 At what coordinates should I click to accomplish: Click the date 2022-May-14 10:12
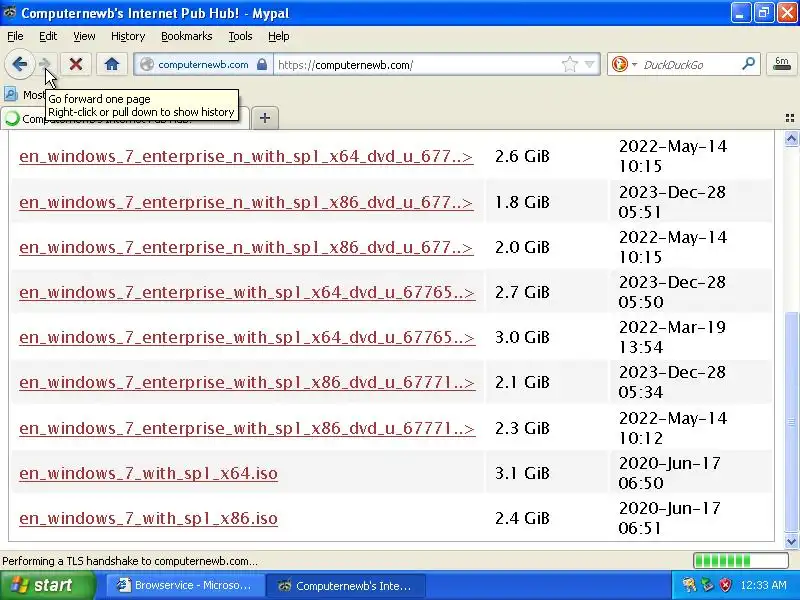[x=672, y=428]
